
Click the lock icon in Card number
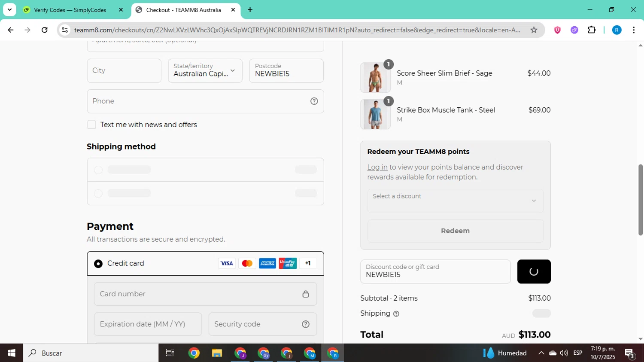tap(306, 294)
